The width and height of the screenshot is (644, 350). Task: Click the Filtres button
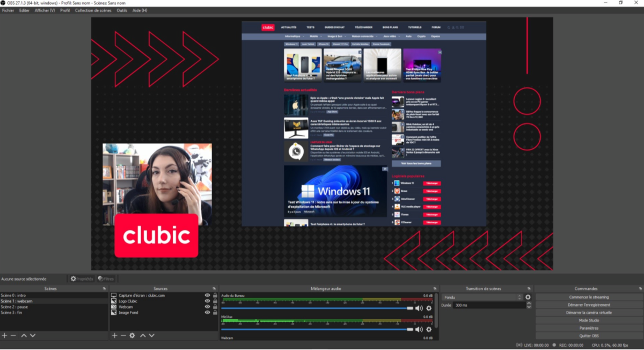tap(106, 279)
